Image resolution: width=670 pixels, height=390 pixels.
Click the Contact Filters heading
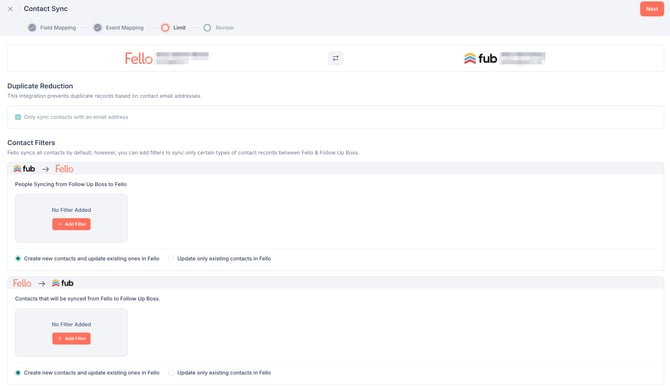pos(31,143)
